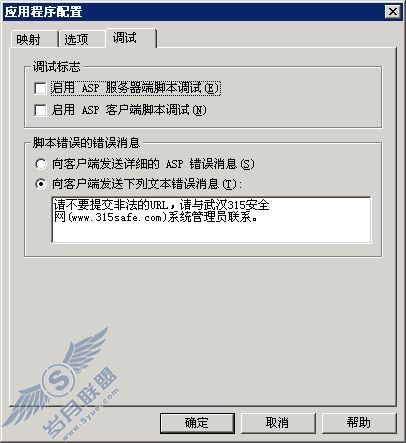Click the 确定 button
406x443 pixels.
[197, 423]
